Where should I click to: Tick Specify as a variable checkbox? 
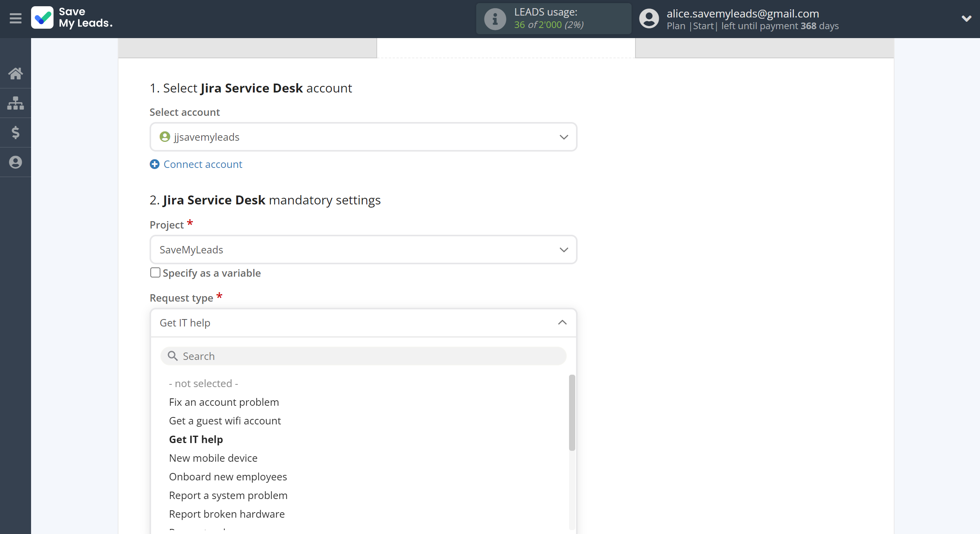click(x=155, y=273)
